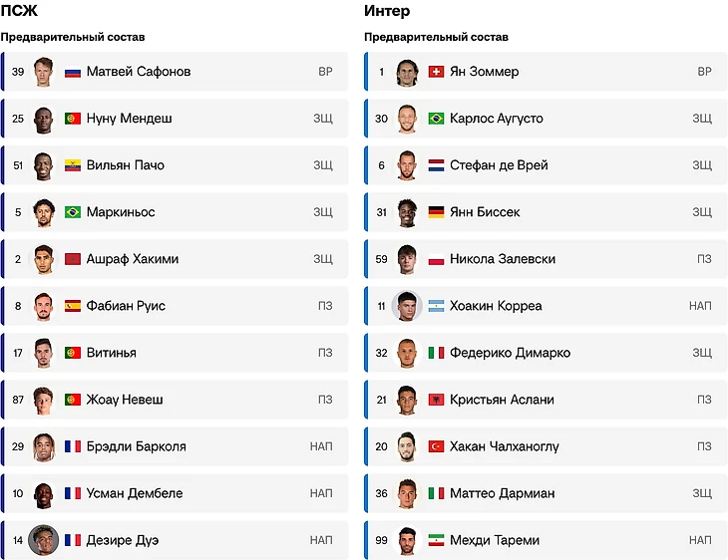Click Matvei Safonov's player photo
This screenshot has width=728, height=560.
(x=44, y=72)
